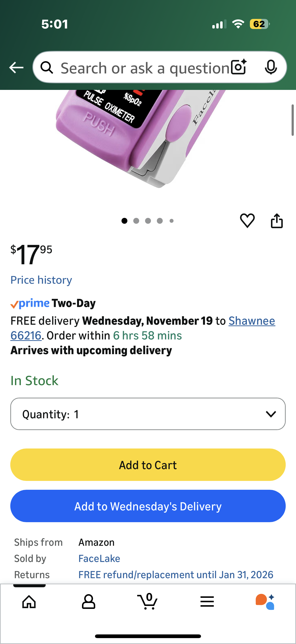The image size is (296, 644).
Task: View FREE refund/replacement return policy
Action: [175, 574]
